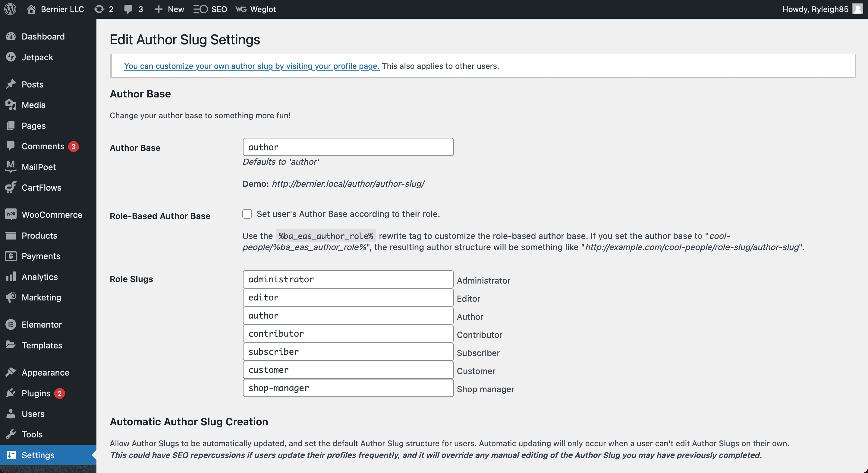Click the updates count 2 in the admin bar
868x473 pixels.
click(111, 9)
